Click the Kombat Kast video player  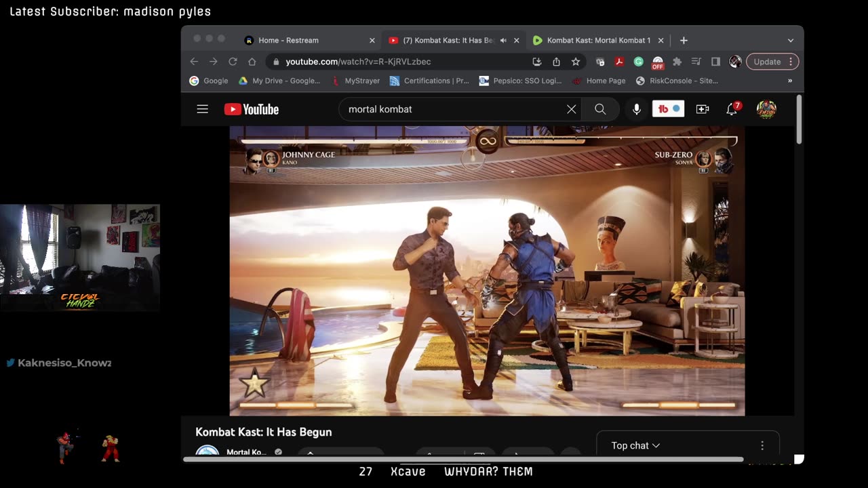pos(487,270)
